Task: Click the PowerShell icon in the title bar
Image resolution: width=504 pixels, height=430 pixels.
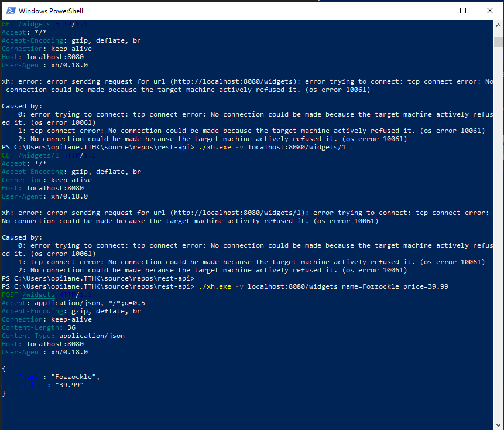Action: [x=11, y=11]
